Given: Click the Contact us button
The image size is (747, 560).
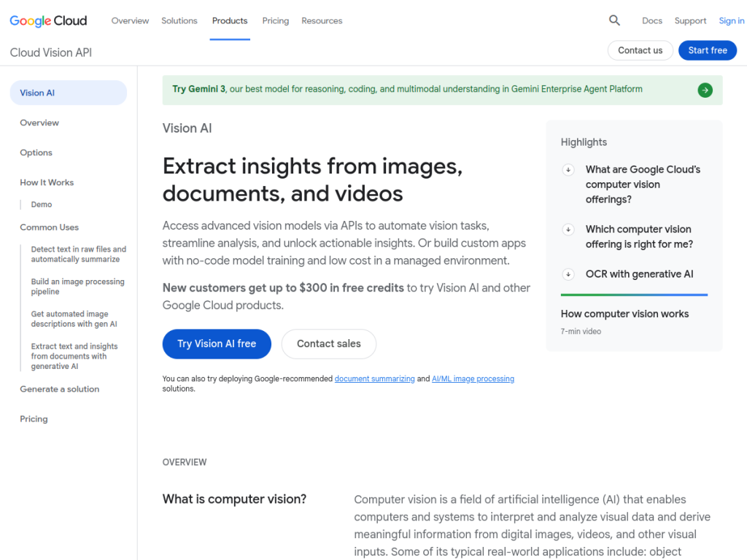Looking at the screenshot, I should pyautogui.click(x=640, y=50).
